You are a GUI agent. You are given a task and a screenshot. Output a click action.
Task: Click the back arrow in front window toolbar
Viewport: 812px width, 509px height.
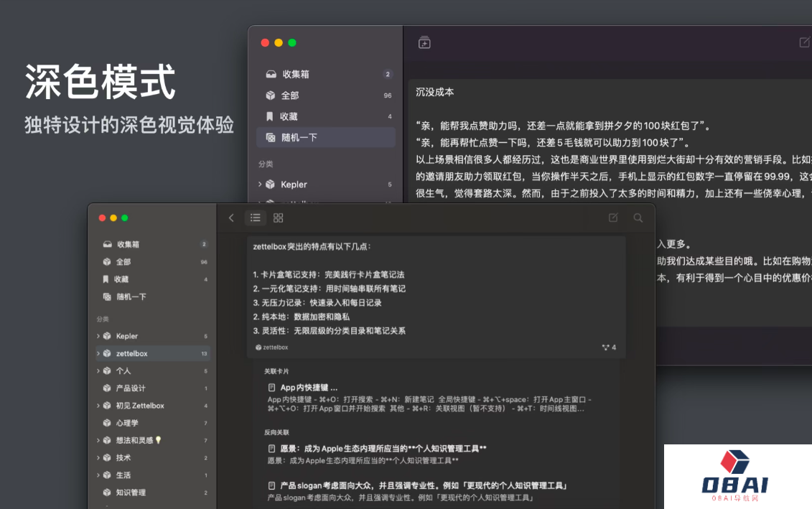tap(230, 218)
